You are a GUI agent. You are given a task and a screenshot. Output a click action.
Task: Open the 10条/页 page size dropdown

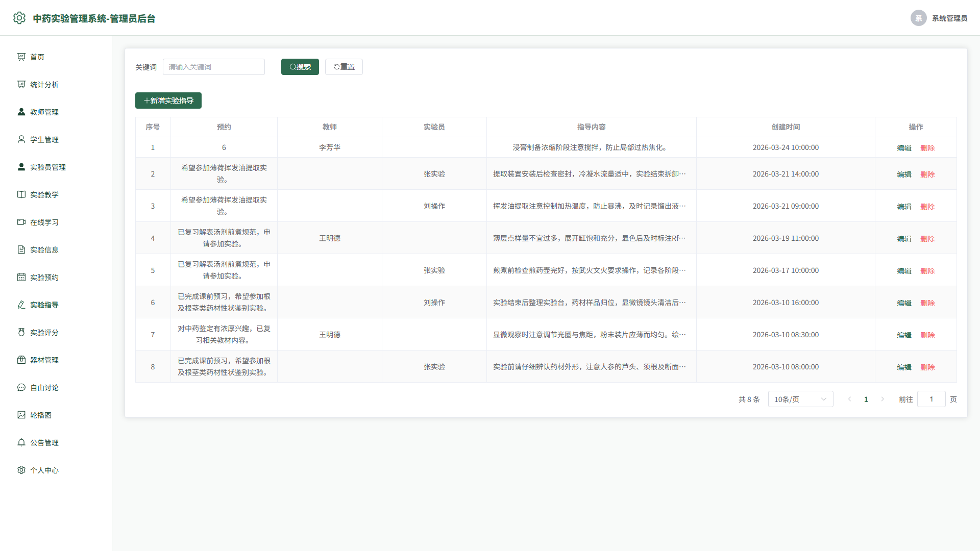pyautogui.click(x=800, y=399)
